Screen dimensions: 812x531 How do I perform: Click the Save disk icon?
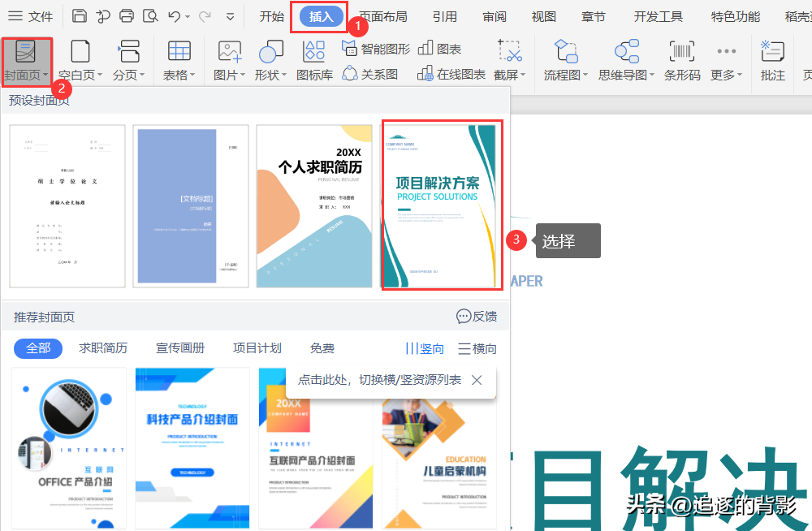pos(80,16)
